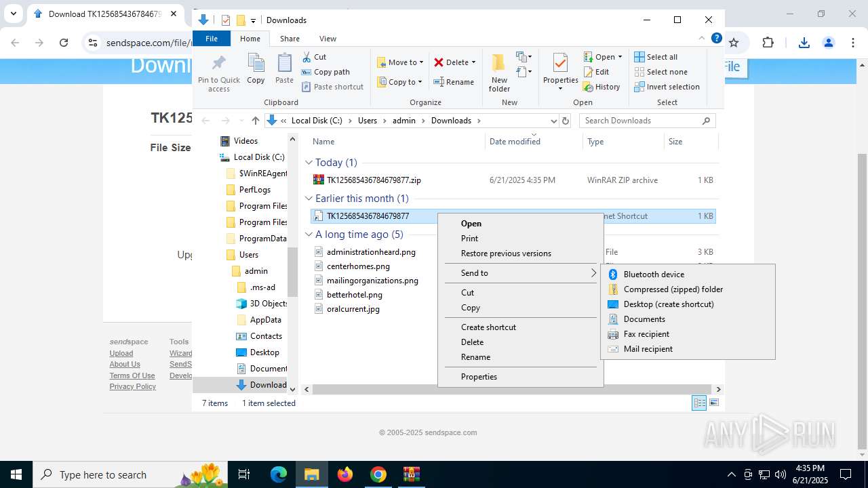Open address bar history dropdown
This screenshot has width=868, height=488.
coord(553,121)
